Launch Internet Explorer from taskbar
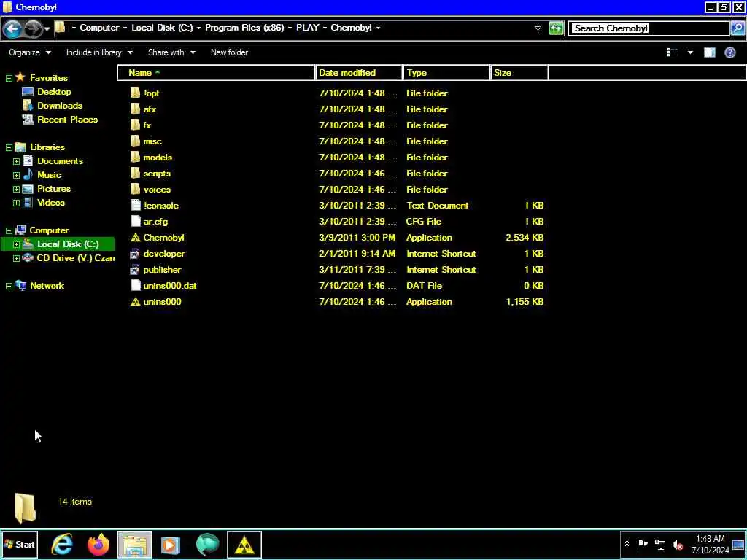 [x=62, y=545]
